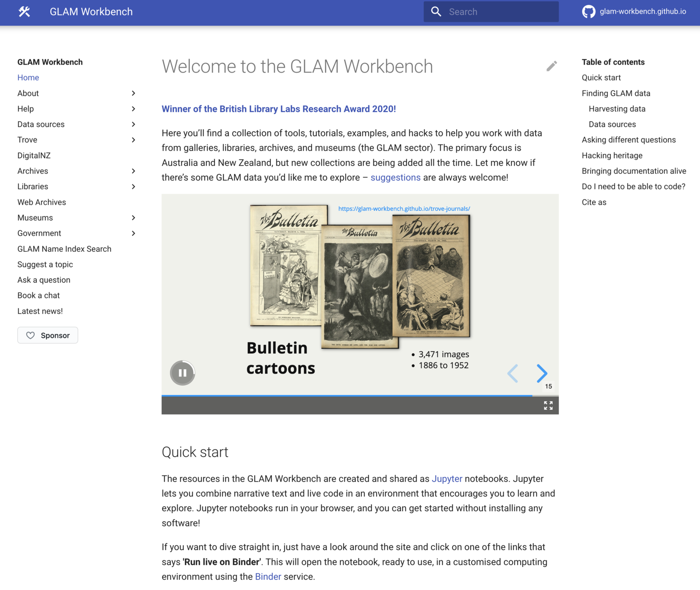700x590 pixels.
Task: Click the heart Sponsor button
Action: tap(48, 335)
